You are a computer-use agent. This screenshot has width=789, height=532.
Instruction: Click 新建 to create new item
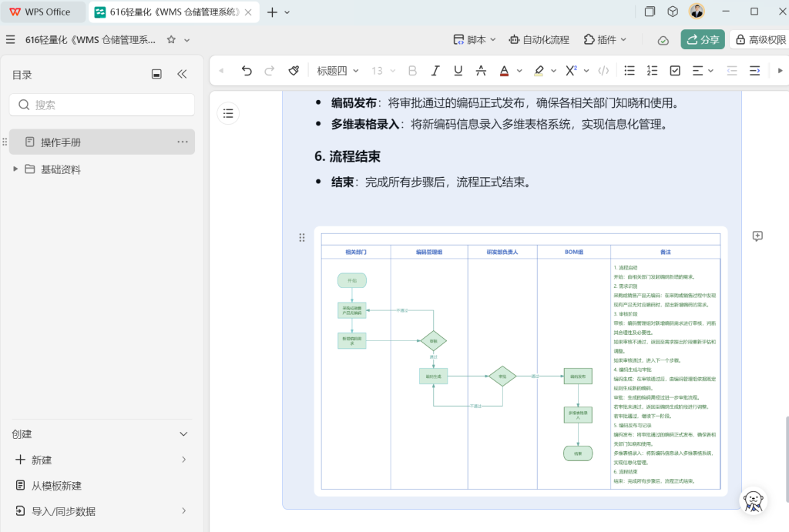102,460
